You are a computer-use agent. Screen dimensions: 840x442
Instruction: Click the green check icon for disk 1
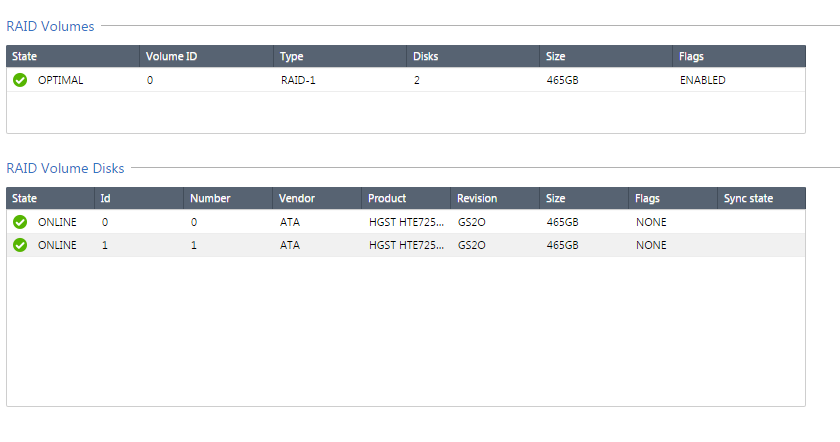20,245
